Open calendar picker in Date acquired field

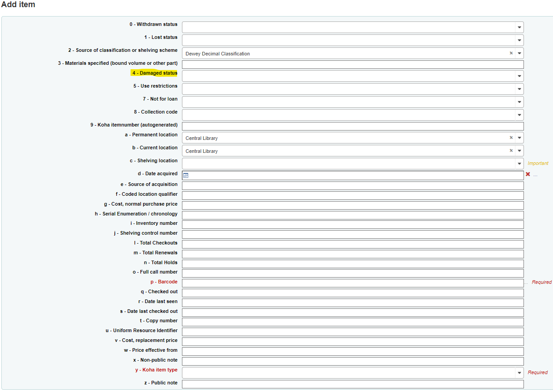click(x=186, y=176)
